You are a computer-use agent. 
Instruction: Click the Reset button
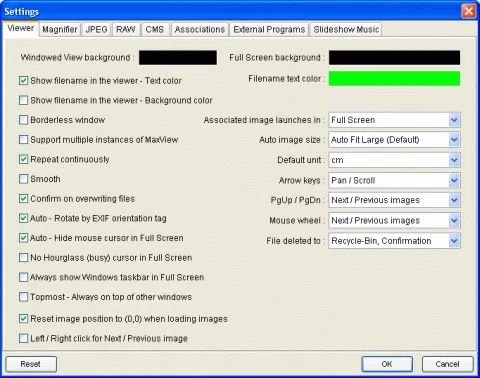click(31, 364)
